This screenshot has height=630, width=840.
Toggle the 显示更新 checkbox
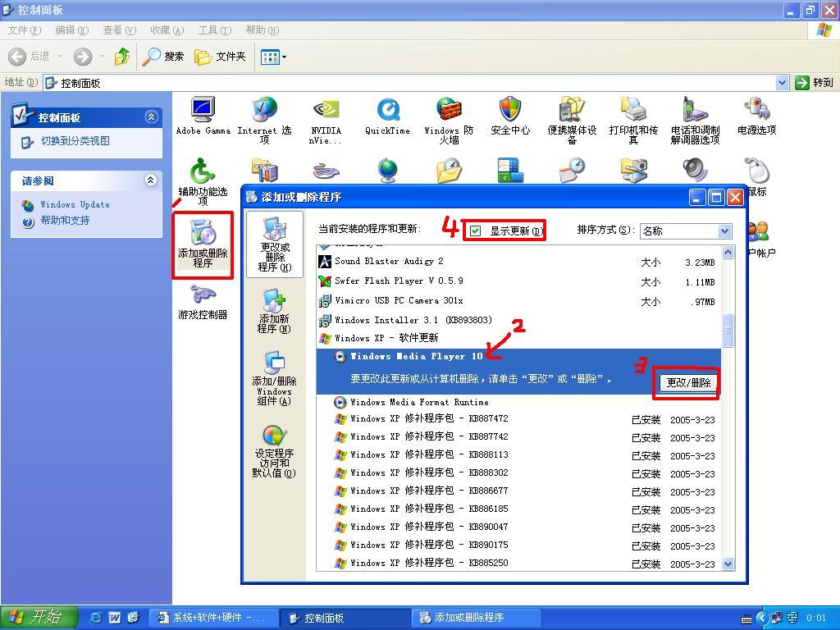click(x=475, y=231)
